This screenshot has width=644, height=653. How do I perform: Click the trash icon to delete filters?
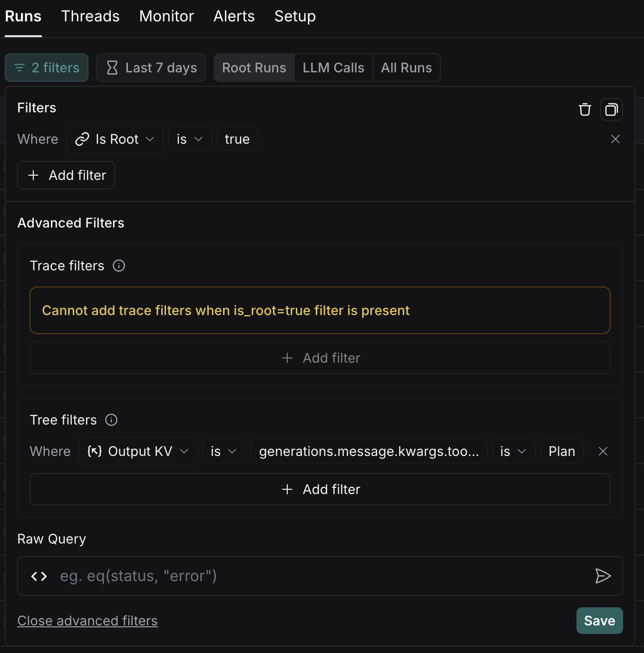585,109
